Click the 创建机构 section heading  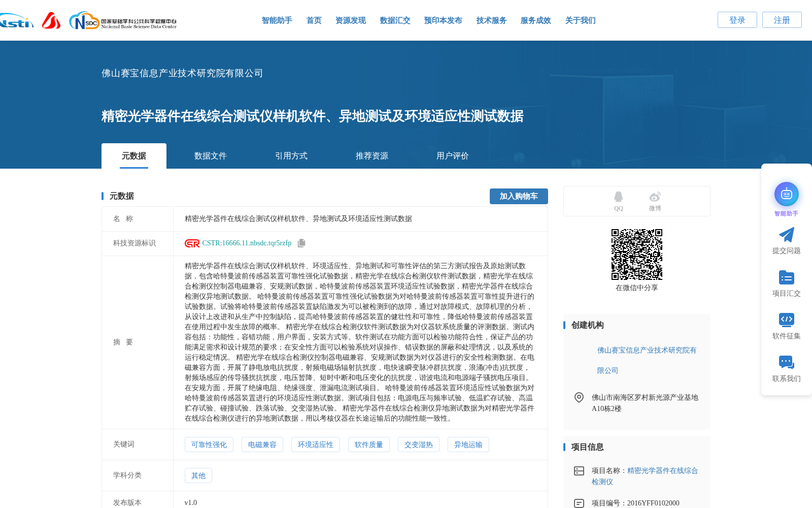tap(588, 325)
